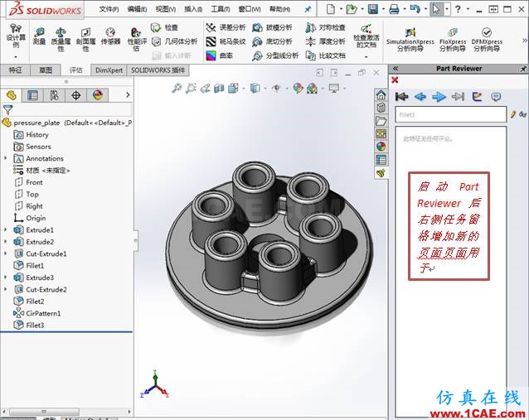Click Zoom to Area icon

click(191, 89)
